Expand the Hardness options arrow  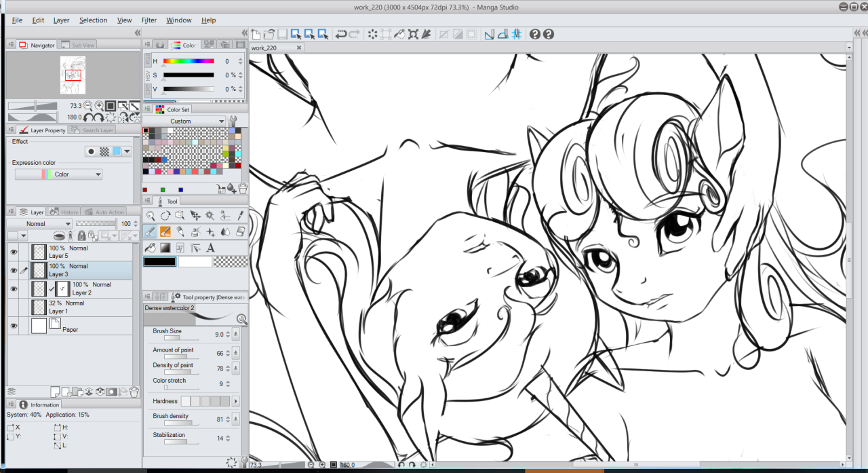(236, 401)
